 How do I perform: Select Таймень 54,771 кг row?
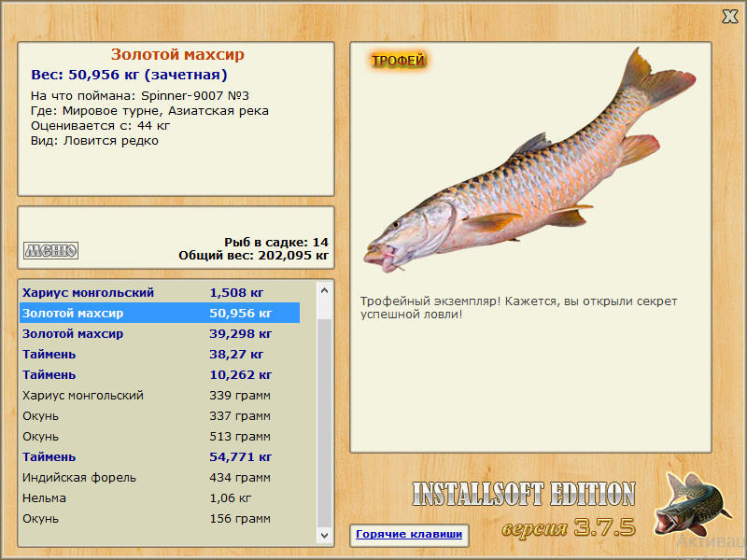pos(160,456)
